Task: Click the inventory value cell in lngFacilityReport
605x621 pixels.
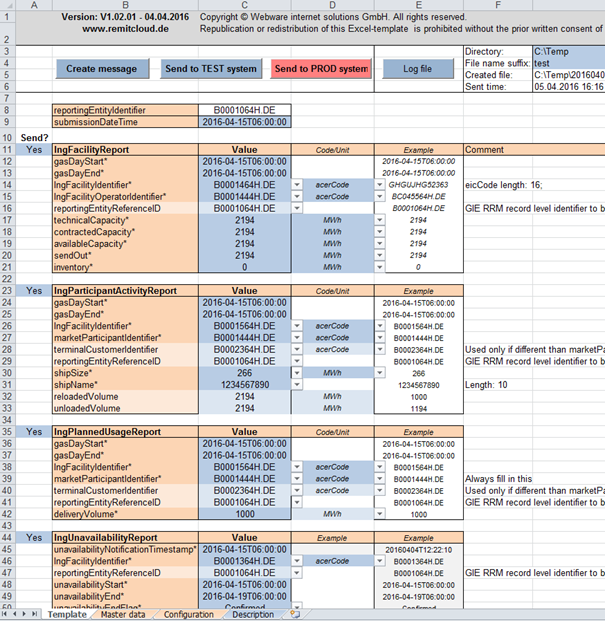Action: pos(245,267)
